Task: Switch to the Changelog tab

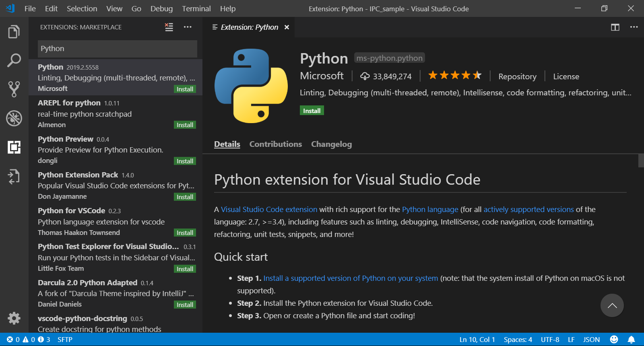Action: click(x=331, y=144)
